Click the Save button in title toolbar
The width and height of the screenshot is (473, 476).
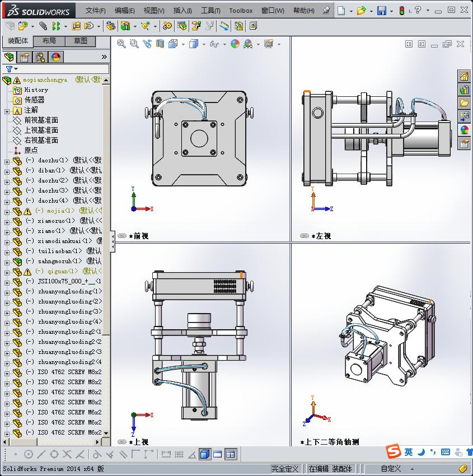[381, 11]
